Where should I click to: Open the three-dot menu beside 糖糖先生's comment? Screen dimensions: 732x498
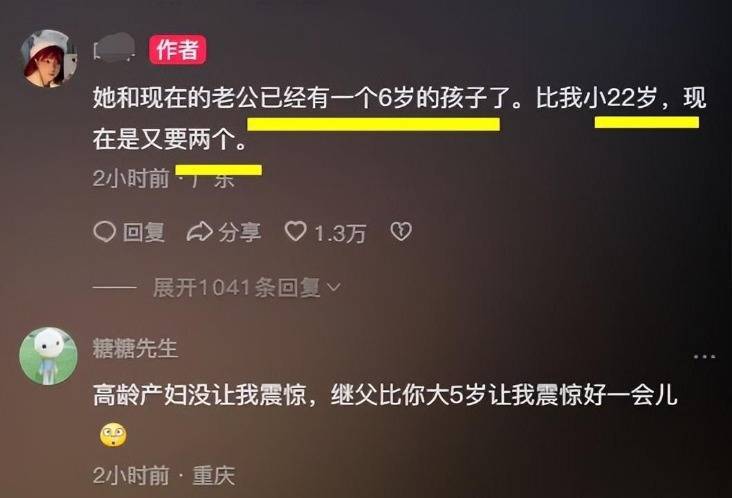pos(704,357)
